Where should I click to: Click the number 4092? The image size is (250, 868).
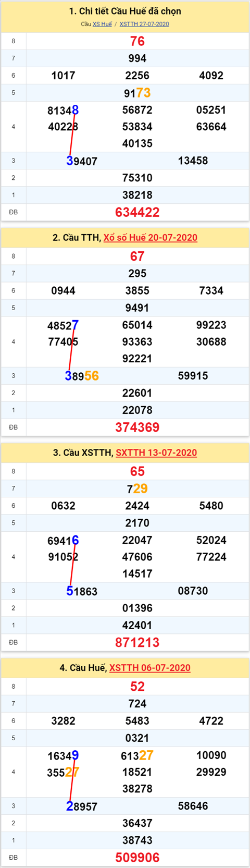[211, 76]
